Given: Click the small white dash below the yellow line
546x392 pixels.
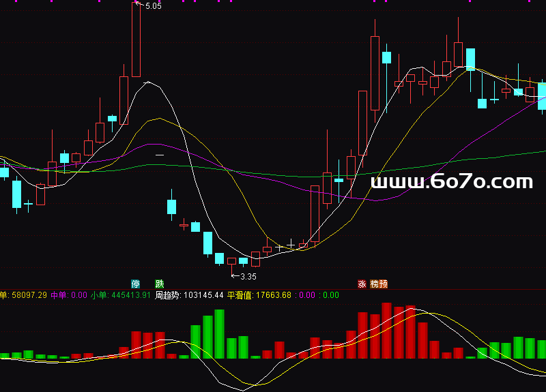Looking at the screenshot, I should (x=160, y=156).
